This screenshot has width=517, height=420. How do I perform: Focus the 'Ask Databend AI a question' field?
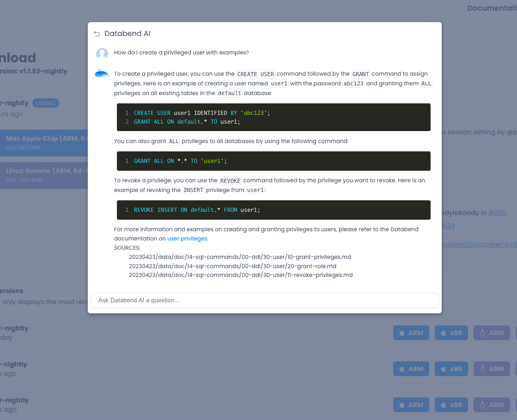point(264,300)
